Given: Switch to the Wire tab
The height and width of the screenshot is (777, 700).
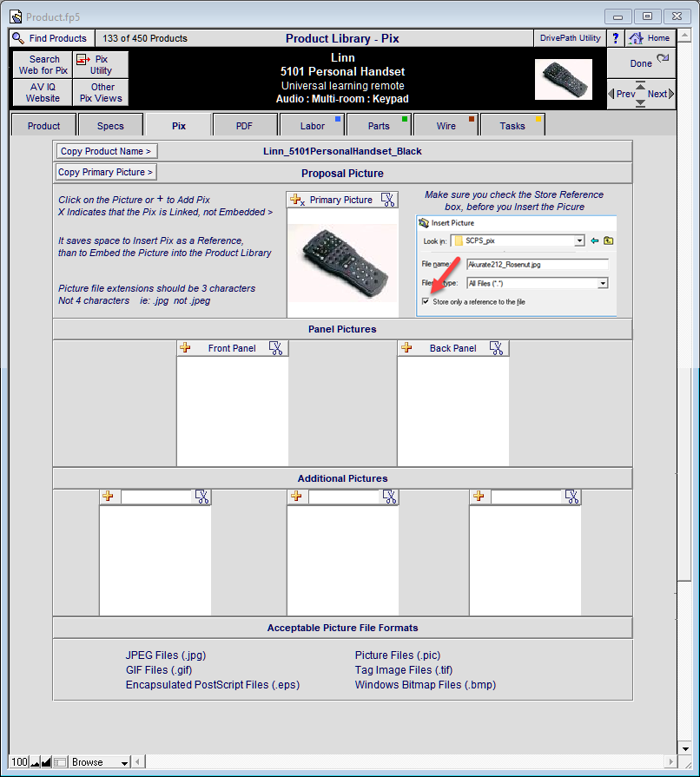Looking at the screenshot, I should point(446,125).
